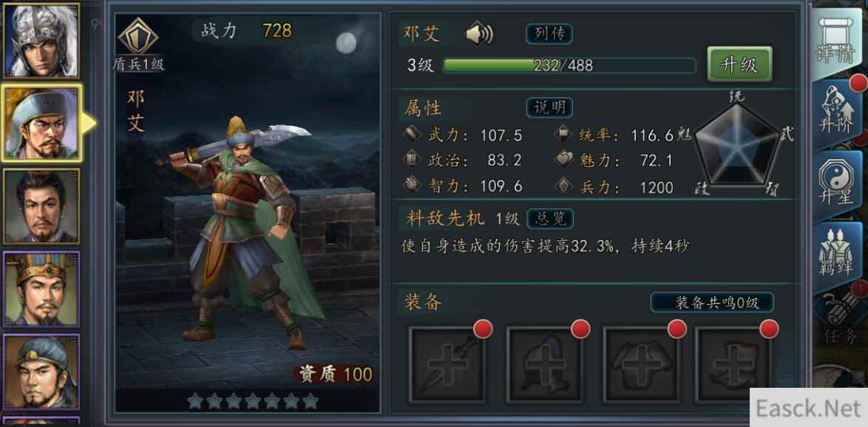
Task: Open the 列传 biography button
Action: click(x=549, y=34)
